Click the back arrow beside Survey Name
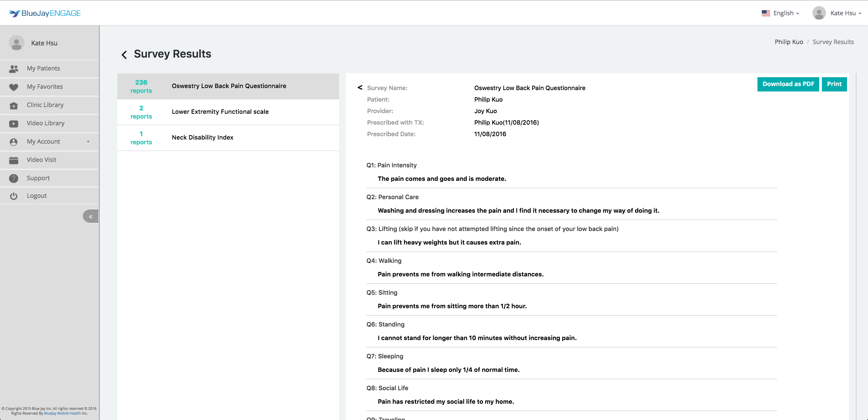The width and height of the screenshot is (868, 420). (360, 87)
